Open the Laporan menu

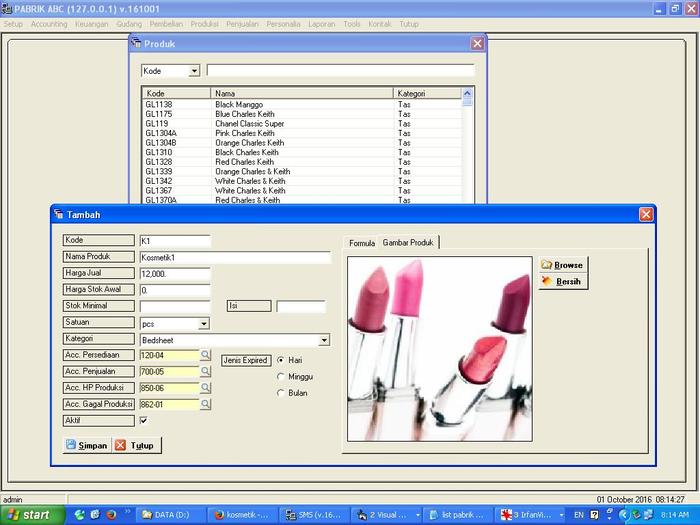pyautogui.click(x=322, y=23)
